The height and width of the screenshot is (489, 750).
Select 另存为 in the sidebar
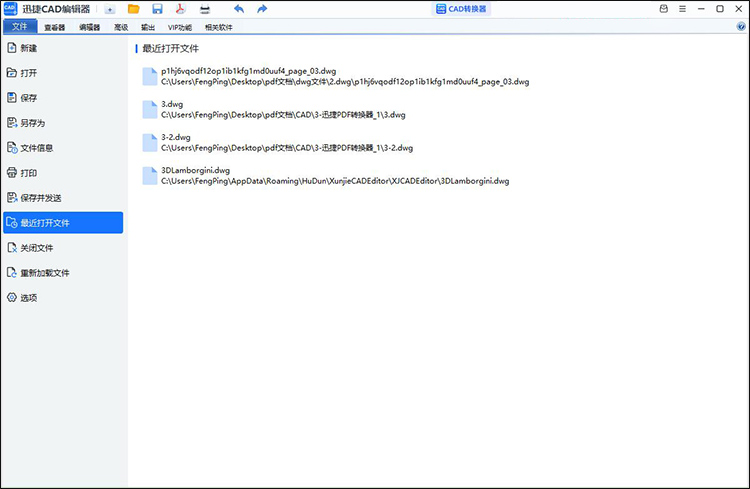click(33, 123)
